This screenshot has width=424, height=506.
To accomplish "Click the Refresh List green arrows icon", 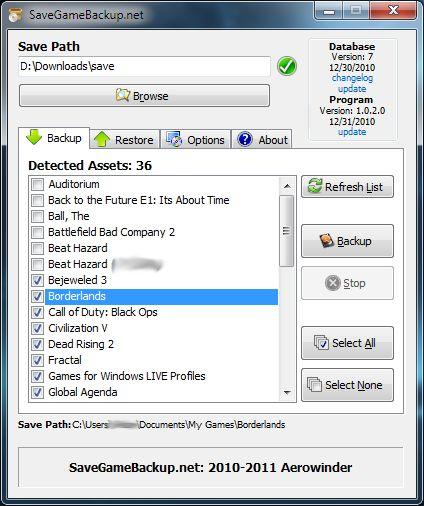I will (x=315, y=186).
